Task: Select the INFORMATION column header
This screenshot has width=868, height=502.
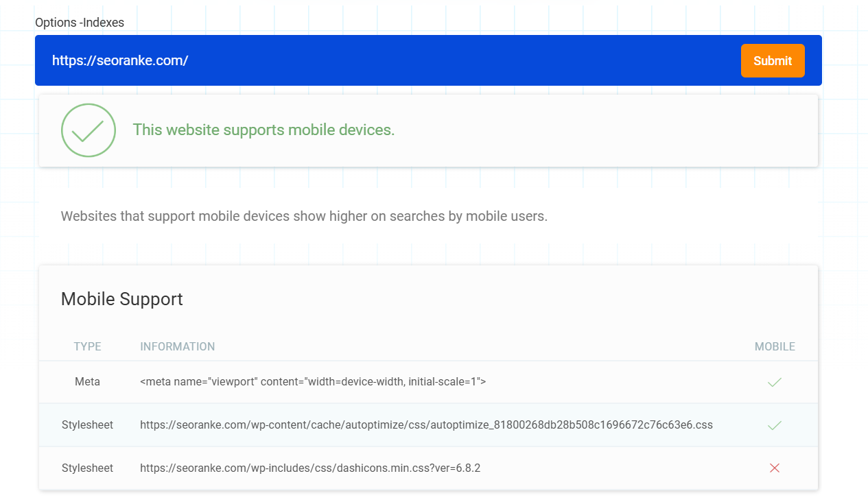Action: 178,347
